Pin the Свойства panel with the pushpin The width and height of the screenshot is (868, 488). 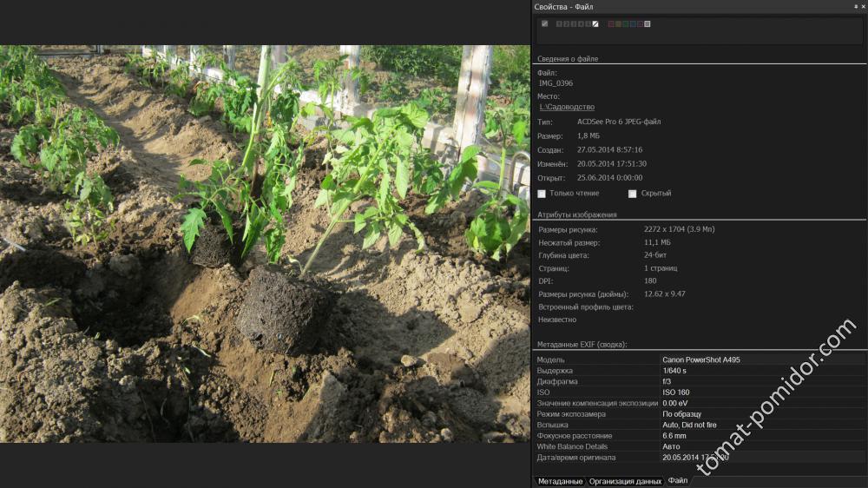pyautogui.click(x=855, y=6)
